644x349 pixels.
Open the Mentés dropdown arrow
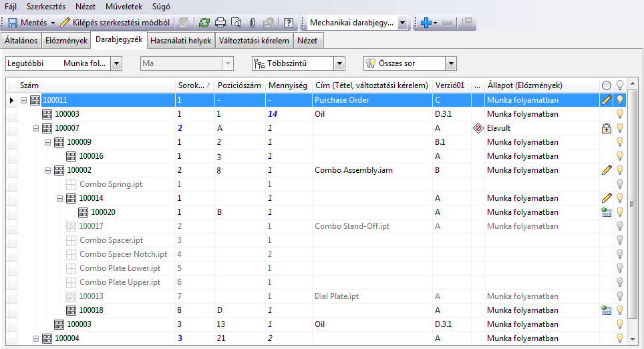[x=53, y=23]
